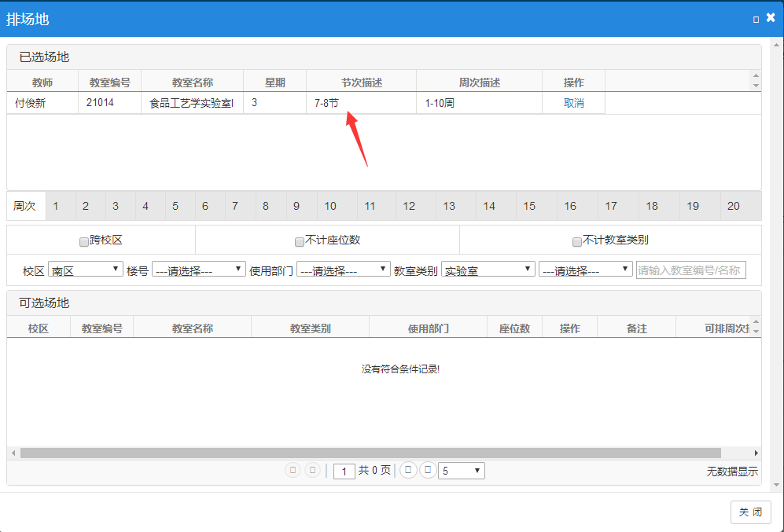Go to the previous page in pagination
The image size is (784, 532).
pos(313,470)
